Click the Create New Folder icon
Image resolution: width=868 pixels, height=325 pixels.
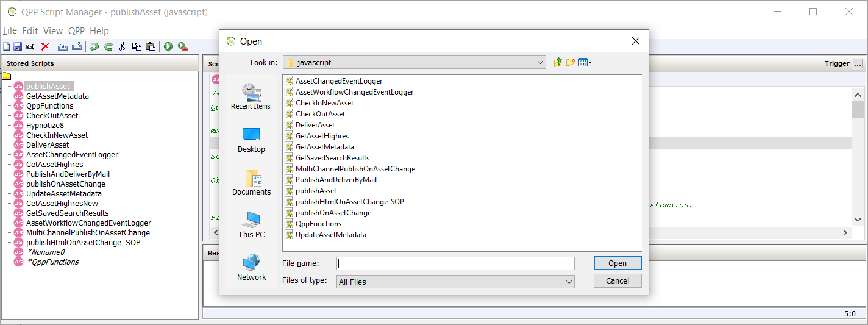pyautogui.click(x=571, y=62)
